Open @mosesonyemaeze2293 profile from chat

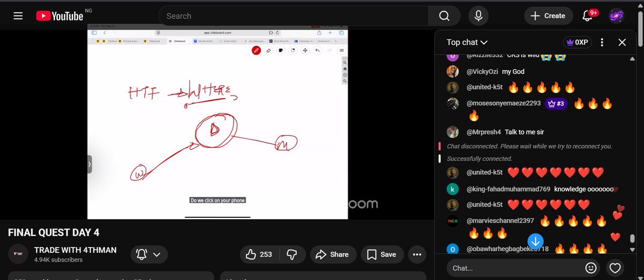point(503,104)
